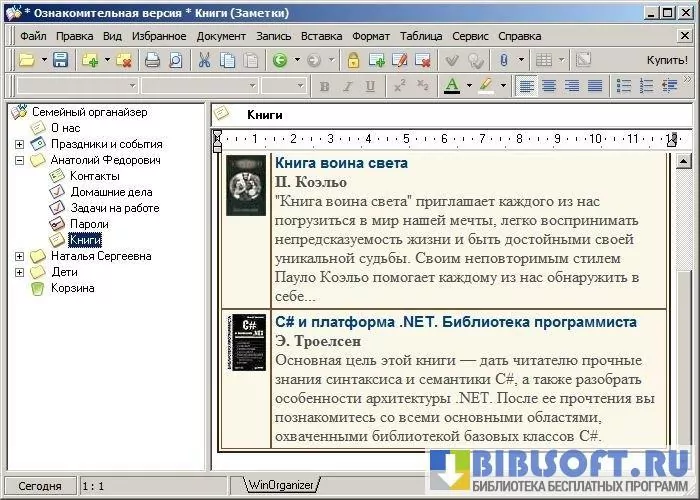700x500 pixels.
Task: Toggle align left paragraph formatting
Action: [x=527, y=86]
